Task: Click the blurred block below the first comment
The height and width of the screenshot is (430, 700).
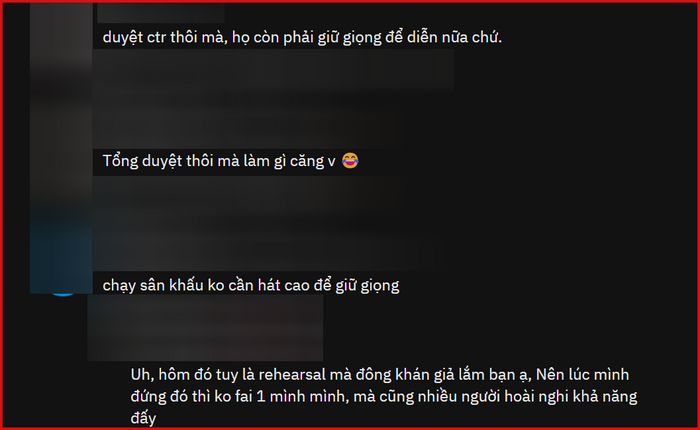Action: click(x=273, y=98)
